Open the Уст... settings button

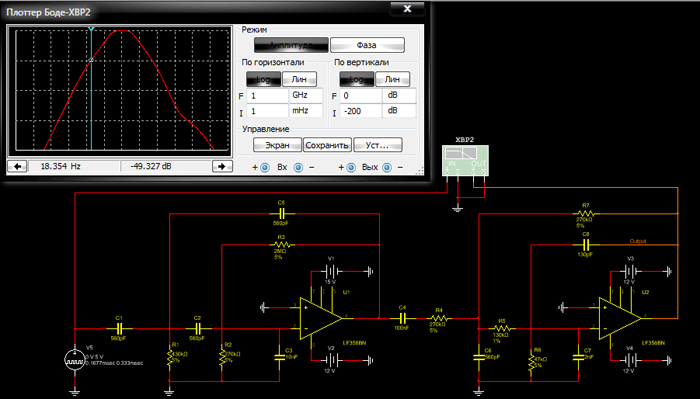pos(378,145)
